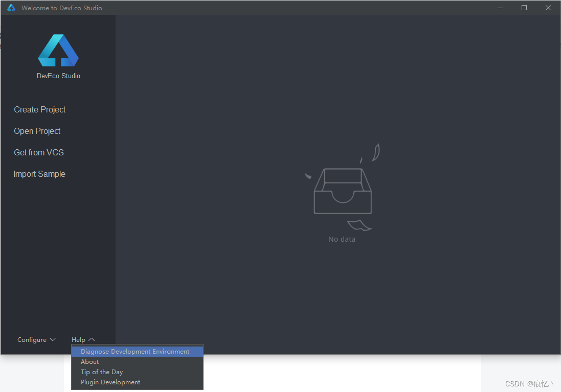Maximize the DevEco Studio window
This screenshot has width=561, height=392.
(x=524, y=8)
